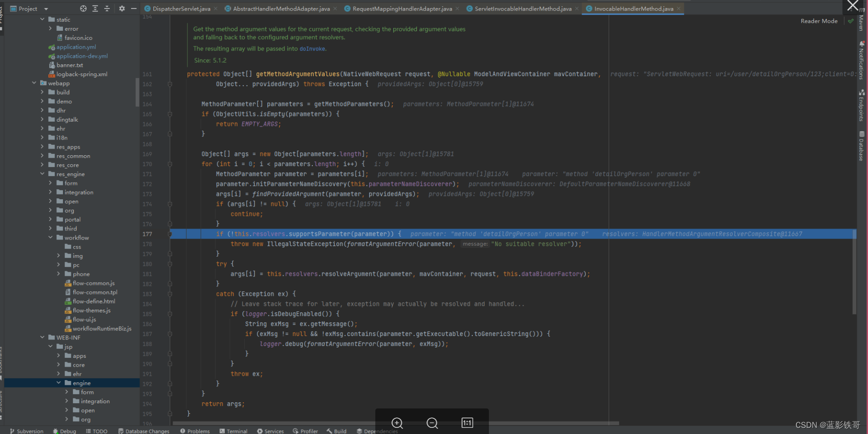
Task: Toggle code fold marker at line 180
Action: click(169, 264)
